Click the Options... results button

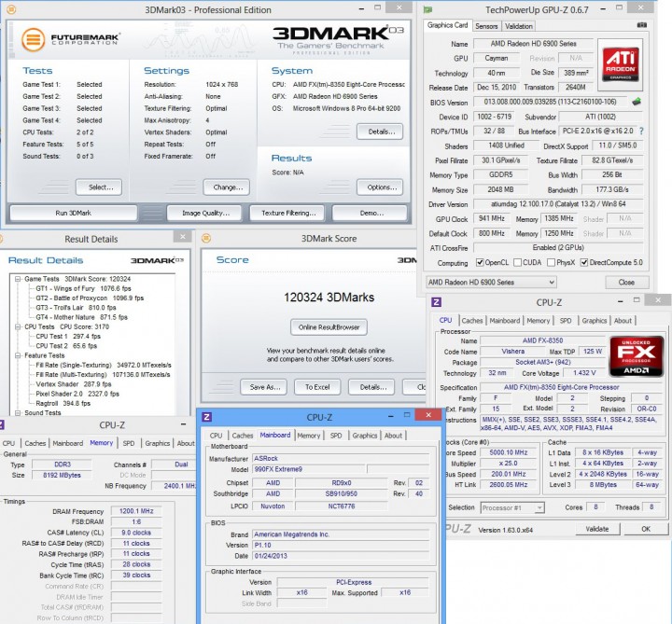(380, 187)
